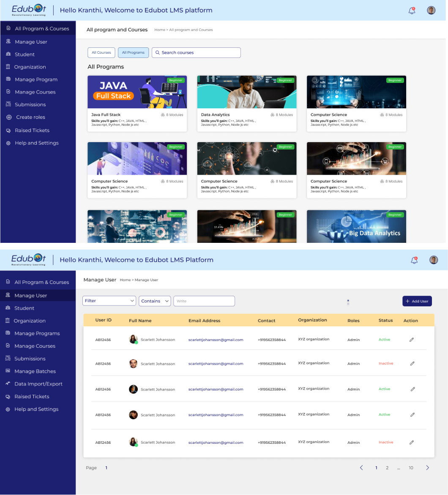448x495 pixels.
Task: Focus the Write filter text field
Action: (x=204, y=301)
